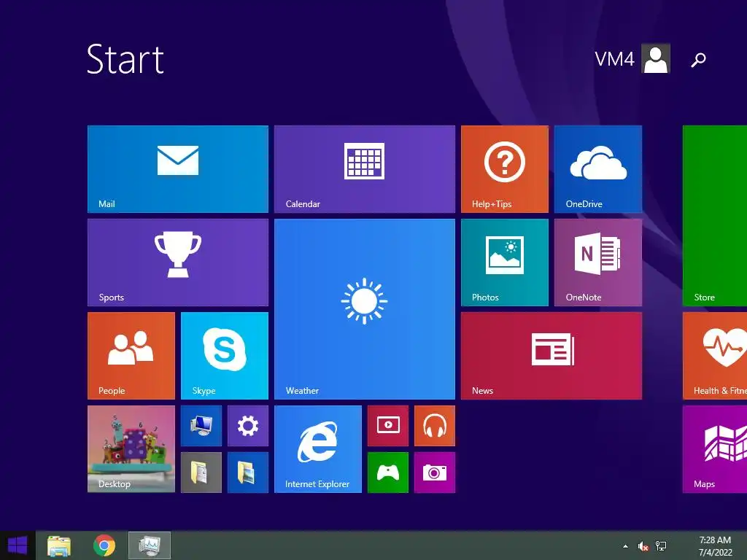Click the "Start" heading text
The width and height of the screenshot is (747, 560).
pos(125,59)
